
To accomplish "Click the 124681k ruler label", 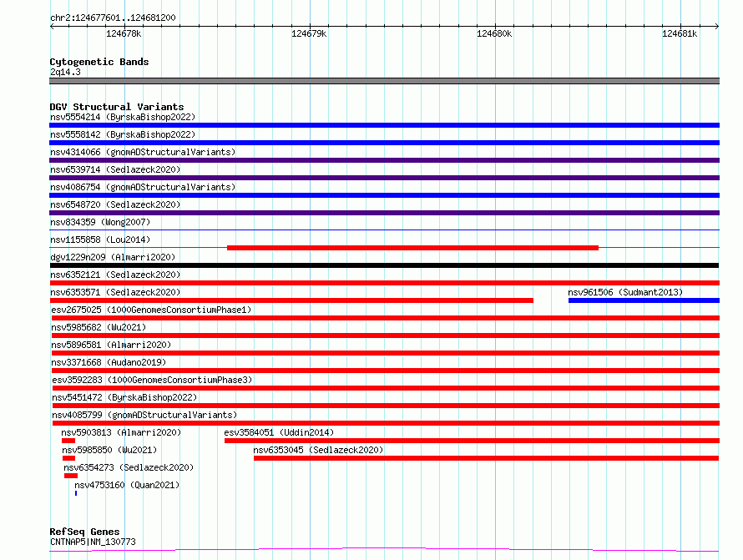I will click(x=680, y=33).
